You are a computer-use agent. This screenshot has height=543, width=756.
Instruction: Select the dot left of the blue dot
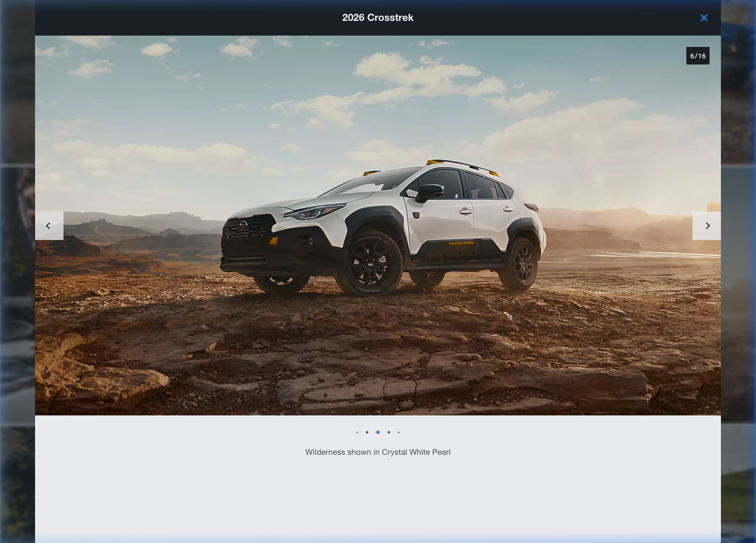[367, 432]
